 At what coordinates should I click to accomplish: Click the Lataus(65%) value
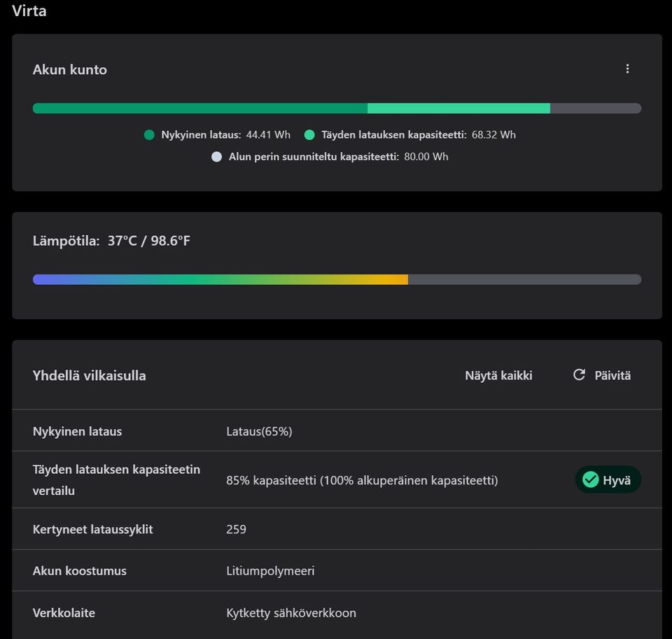(x=259, y=432)
